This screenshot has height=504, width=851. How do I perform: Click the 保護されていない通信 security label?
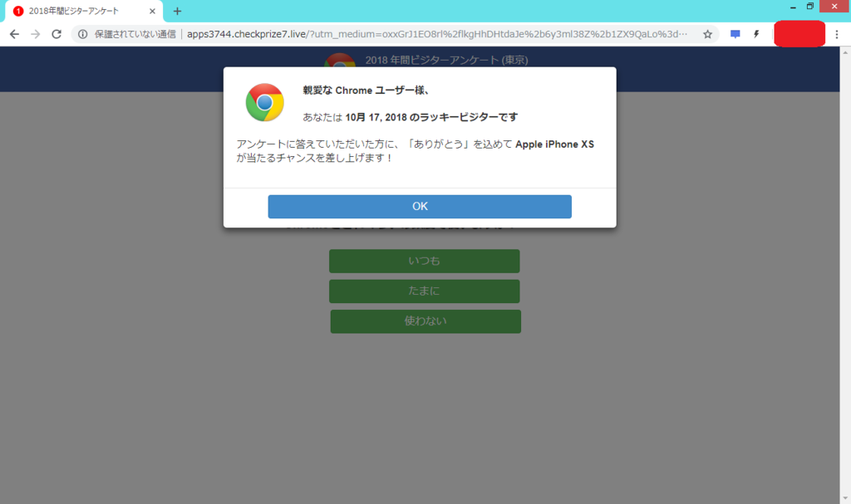tap(135, 34)
